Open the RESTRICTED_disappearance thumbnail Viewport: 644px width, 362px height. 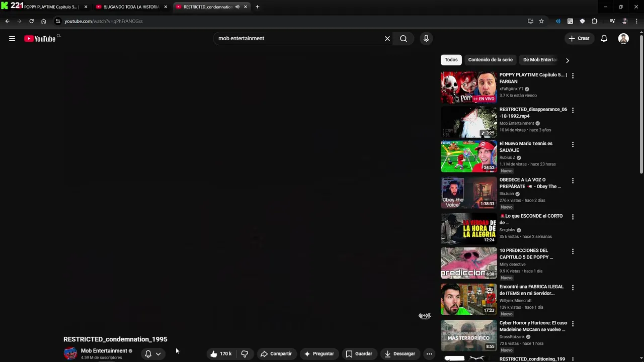[x=468, y=122]
